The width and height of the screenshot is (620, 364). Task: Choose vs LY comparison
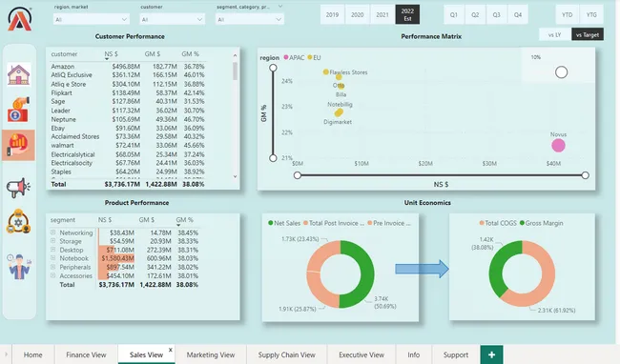point(555,34)
